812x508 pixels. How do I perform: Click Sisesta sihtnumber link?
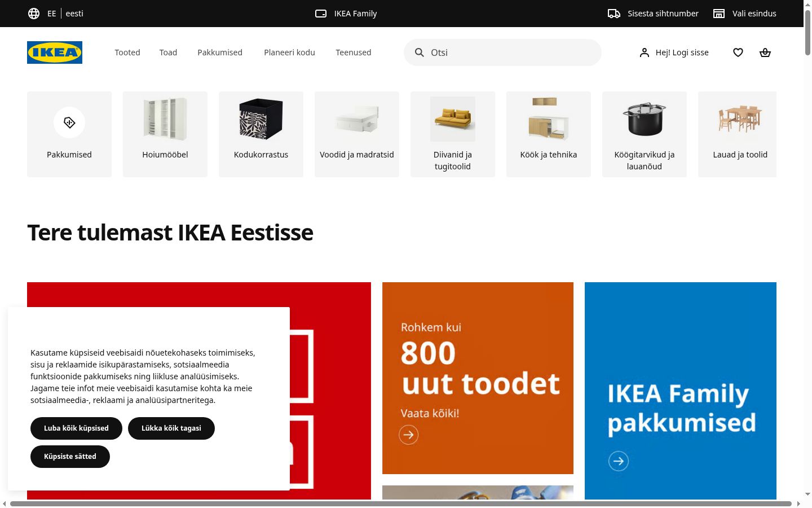653,14
